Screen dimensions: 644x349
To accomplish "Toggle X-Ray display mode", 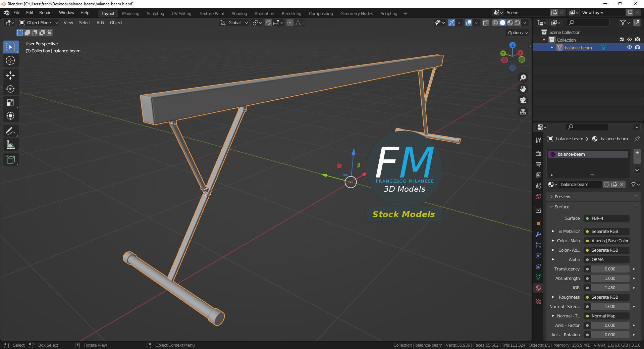I will pos(485,23).
